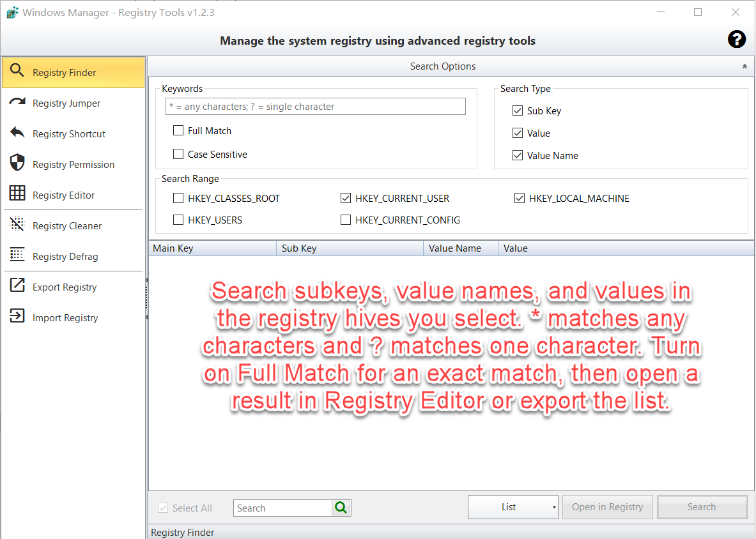Sort results by Value column header

[626, 248]
